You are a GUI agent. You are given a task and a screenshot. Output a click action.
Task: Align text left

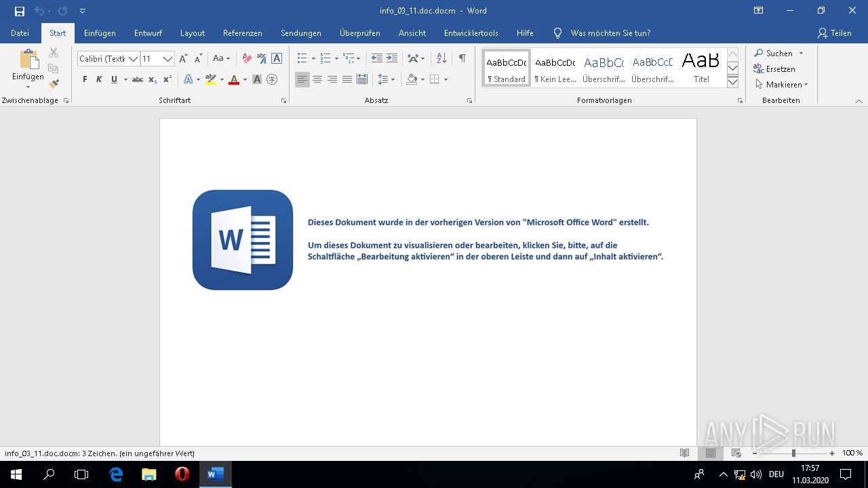(302, 79)
